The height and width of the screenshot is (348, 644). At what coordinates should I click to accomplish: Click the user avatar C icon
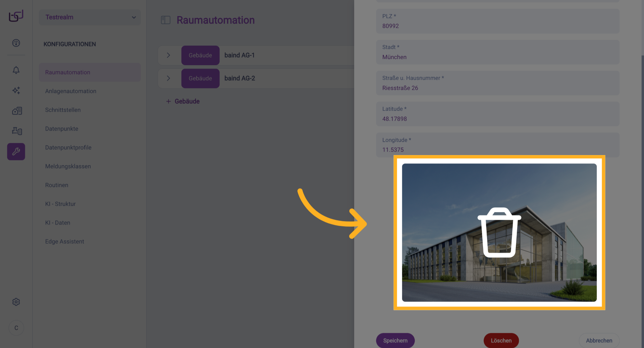coord(16,328)
